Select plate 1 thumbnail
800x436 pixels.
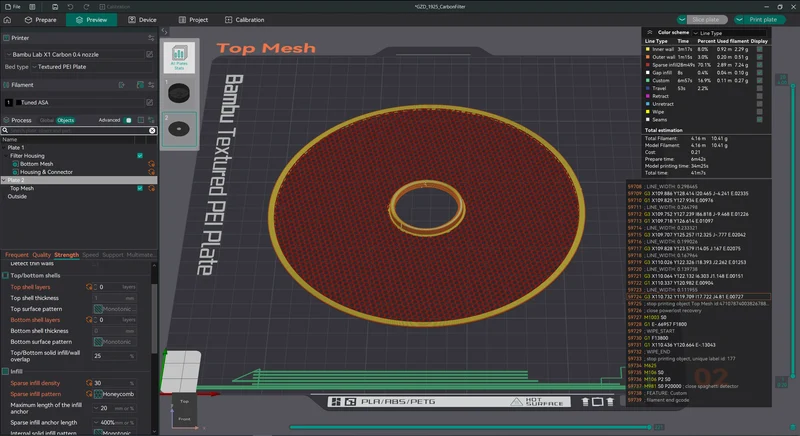179,93
